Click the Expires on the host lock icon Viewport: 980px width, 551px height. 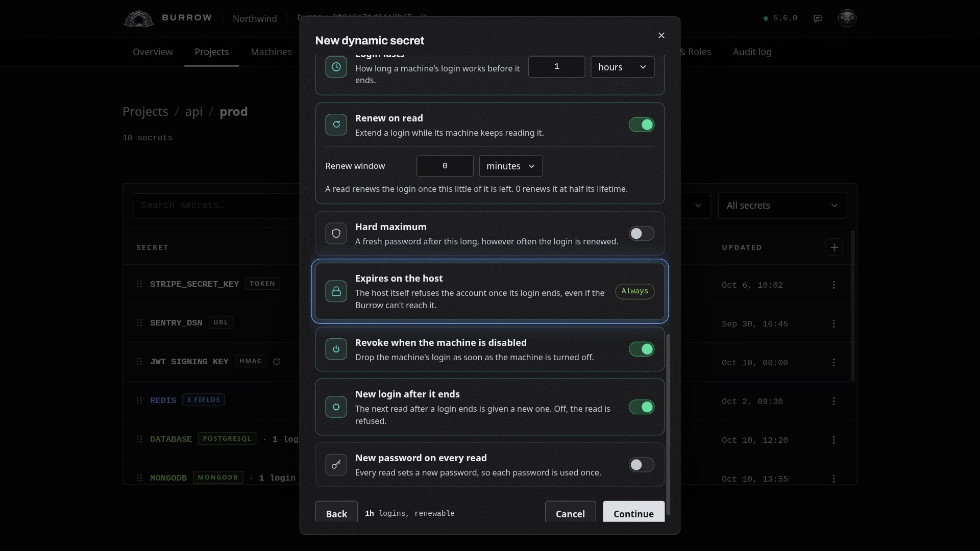[336, 291]
